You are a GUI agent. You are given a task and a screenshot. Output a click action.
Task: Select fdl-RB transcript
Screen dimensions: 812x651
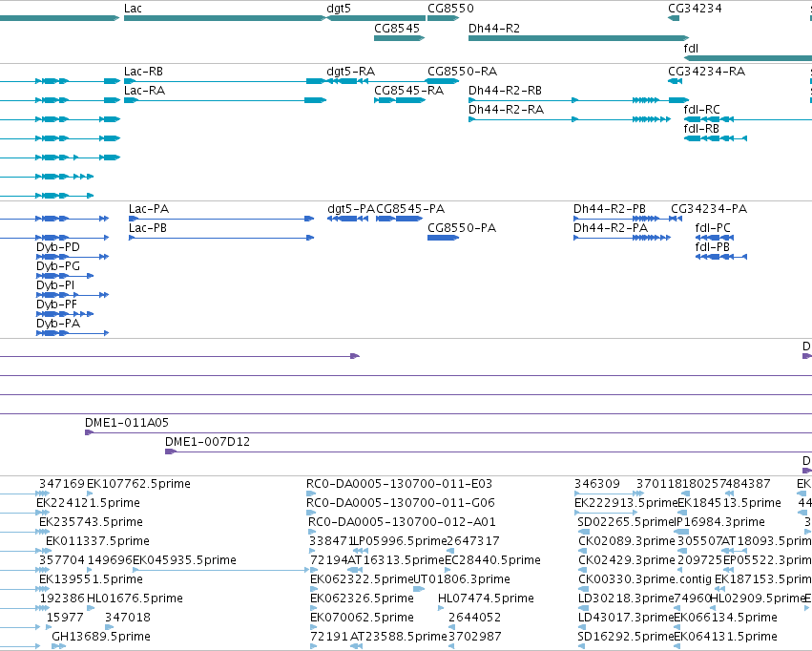coord(716,138)
